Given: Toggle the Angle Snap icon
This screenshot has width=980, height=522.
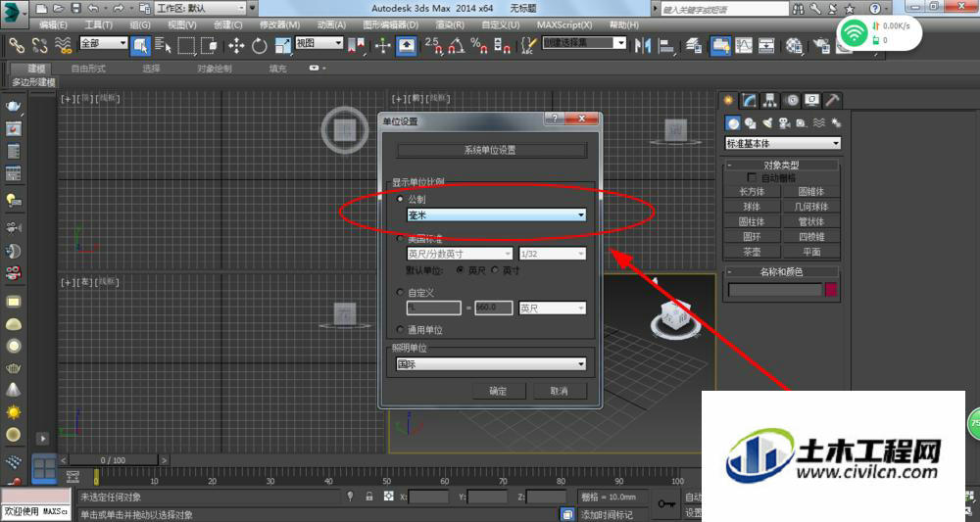Looking at the screenshot, I should pos(456,45).
